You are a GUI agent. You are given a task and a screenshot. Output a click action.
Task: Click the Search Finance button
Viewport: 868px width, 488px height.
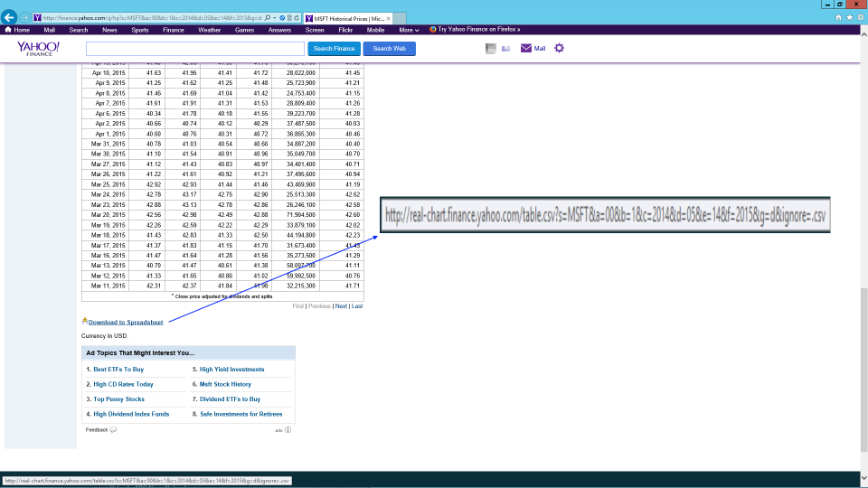[334, 49]
